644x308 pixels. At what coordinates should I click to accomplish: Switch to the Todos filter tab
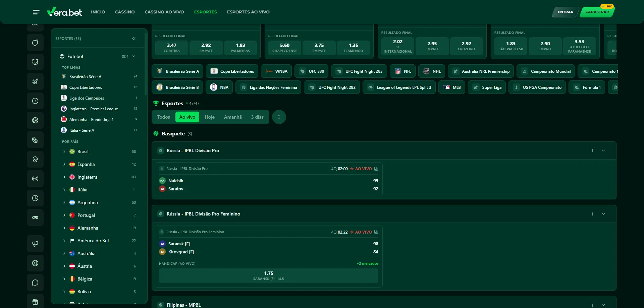tap(164, 117)
